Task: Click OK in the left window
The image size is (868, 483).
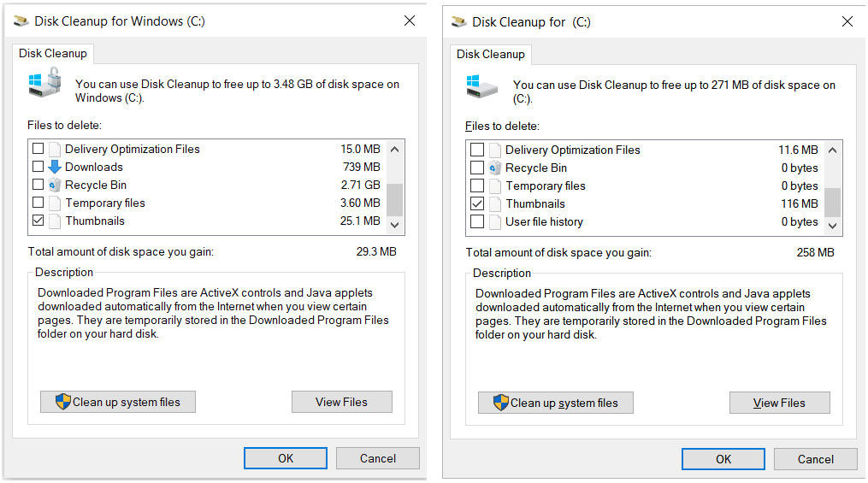Action: click(286, 458)
